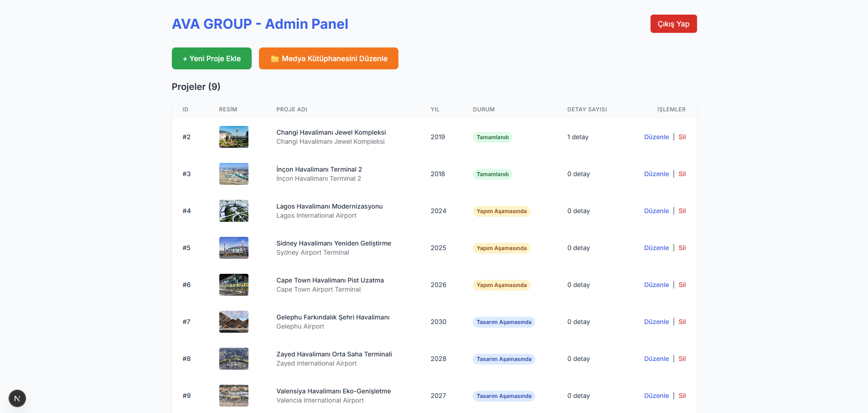The height and width of the screenshot is (413, 868).
Task: Edit Sidney Havalimanı project via Düzenle
Action: coord(656,248)
